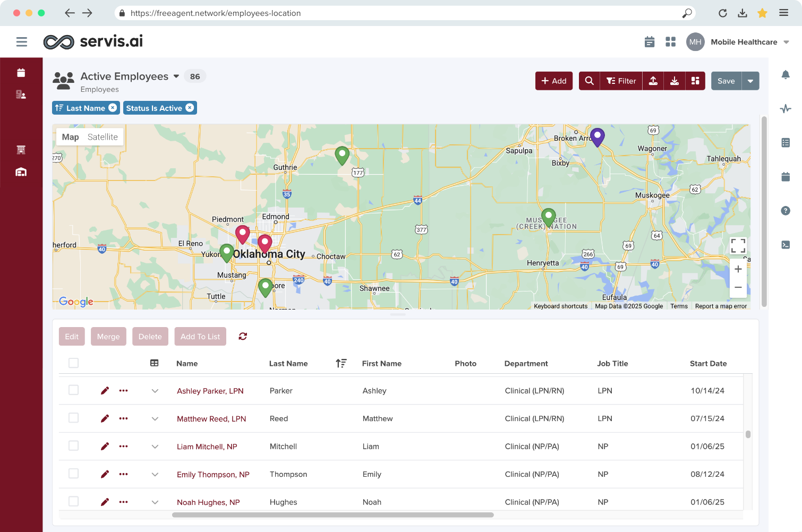Screen dimensions: 802x532
Task: Open the apps grid icon in header
Action: 670,42
